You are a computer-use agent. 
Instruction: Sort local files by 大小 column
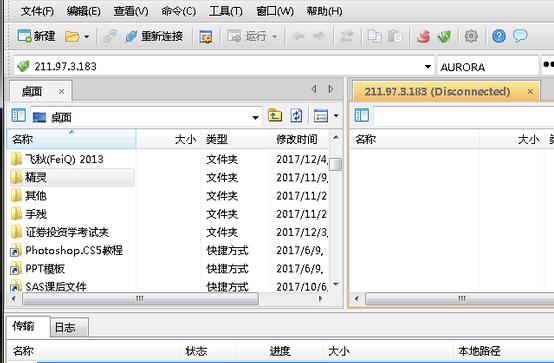coord(169,139)
